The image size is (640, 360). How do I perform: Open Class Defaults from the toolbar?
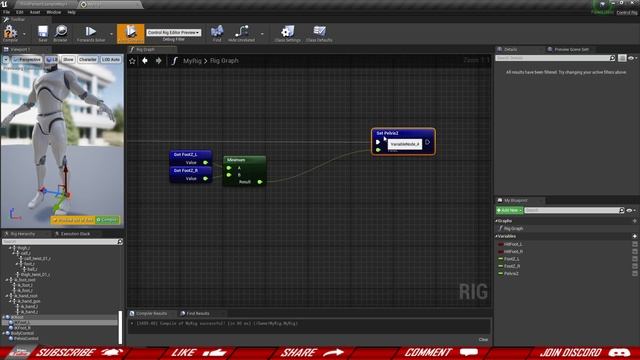pyautogui.click(x=319, y=33)
